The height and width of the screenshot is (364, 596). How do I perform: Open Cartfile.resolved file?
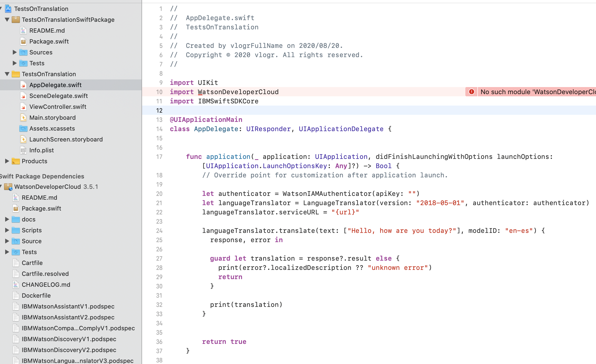45,274
